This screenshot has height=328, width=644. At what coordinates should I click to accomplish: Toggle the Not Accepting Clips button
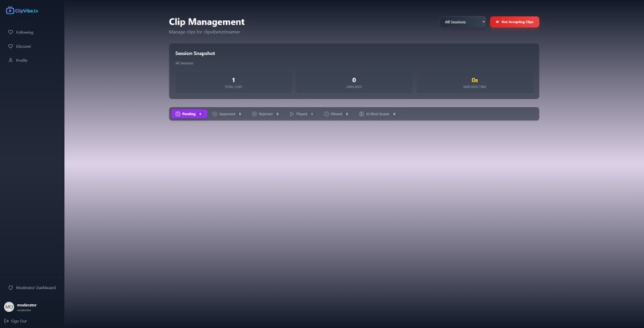coord(515,22)
